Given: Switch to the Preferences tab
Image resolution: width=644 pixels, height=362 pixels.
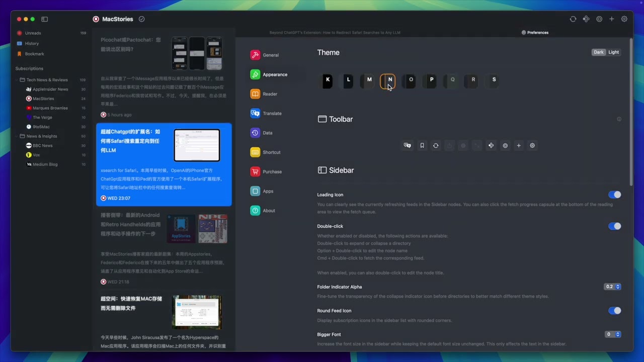Looking at the screenshot, I should 535,33.
